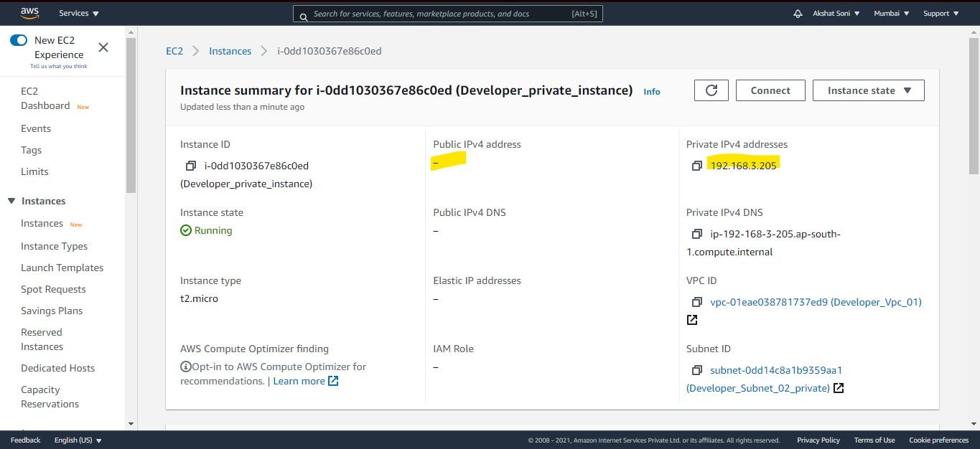
Task: Collapse the Instances section in sidebar
Action: (x=11, y=201)
